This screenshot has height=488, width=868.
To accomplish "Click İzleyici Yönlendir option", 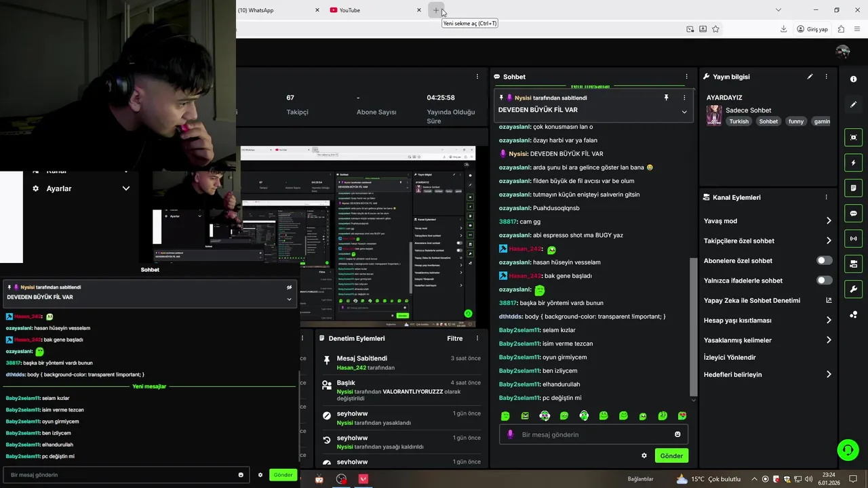I will click(x=730, y=357).
